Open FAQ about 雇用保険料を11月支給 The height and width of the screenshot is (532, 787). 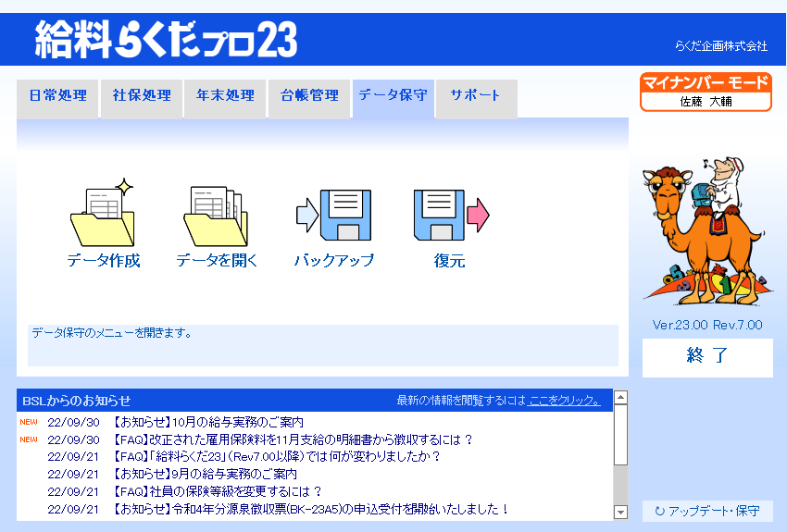tap(292, 439)
